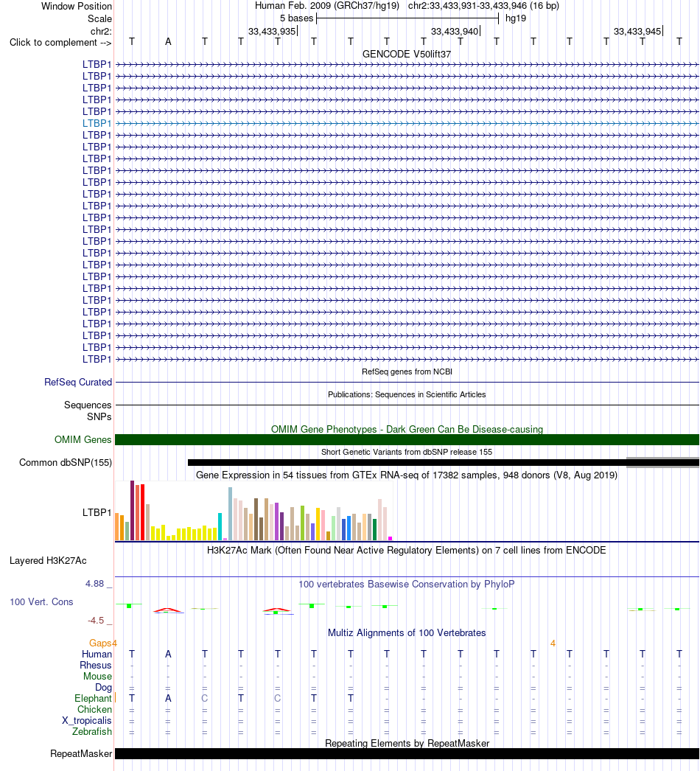The height and width of the screenshot is (771, 700).
Task: Click the OMIM Genes track label
Action: pos(83,439)
